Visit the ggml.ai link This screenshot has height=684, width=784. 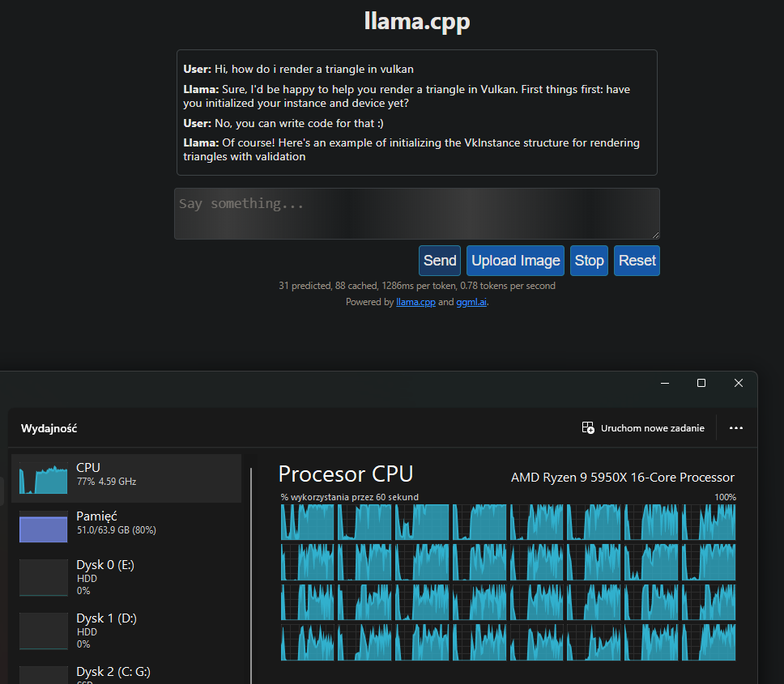tap(471, 301)
